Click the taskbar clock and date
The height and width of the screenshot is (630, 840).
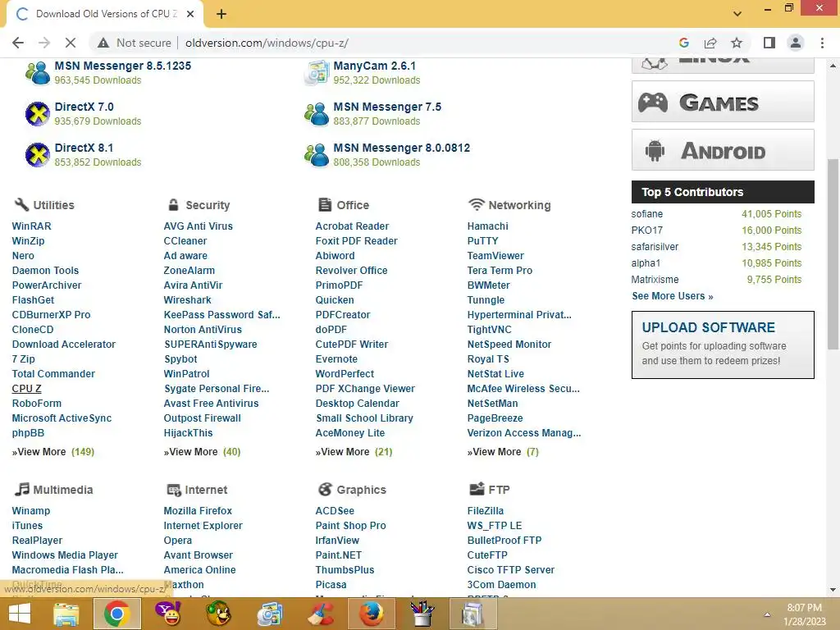coord(804,614)
